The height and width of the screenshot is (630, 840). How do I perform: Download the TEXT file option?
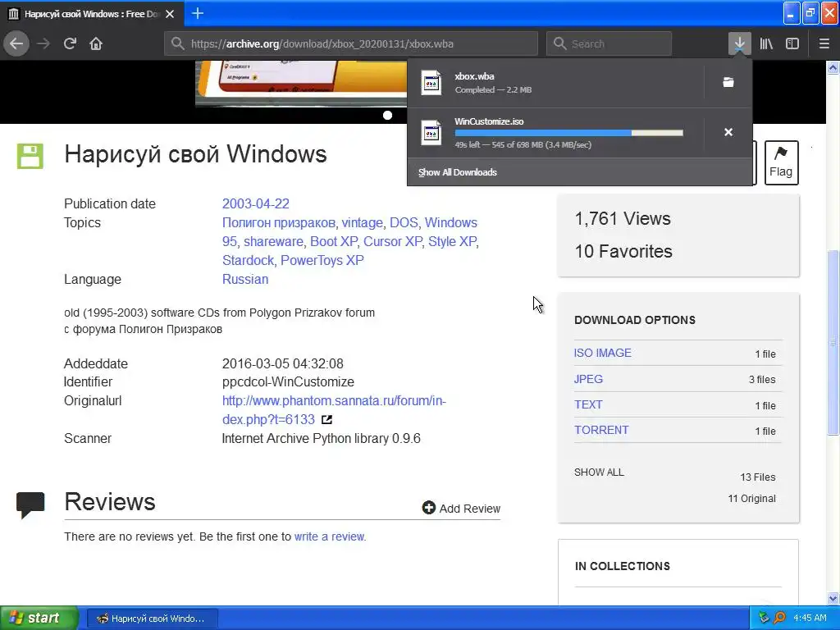[588, 404]
